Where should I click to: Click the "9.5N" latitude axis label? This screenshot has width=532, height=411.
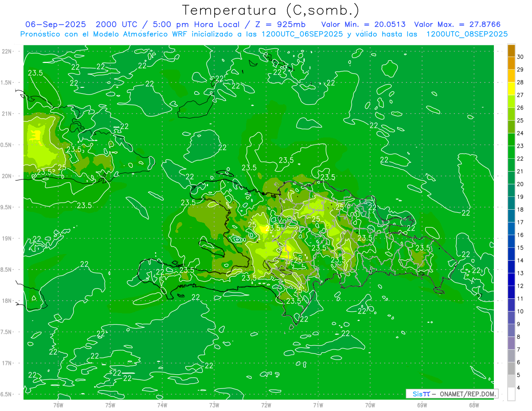pyautogui.click(x=7, y=207)
